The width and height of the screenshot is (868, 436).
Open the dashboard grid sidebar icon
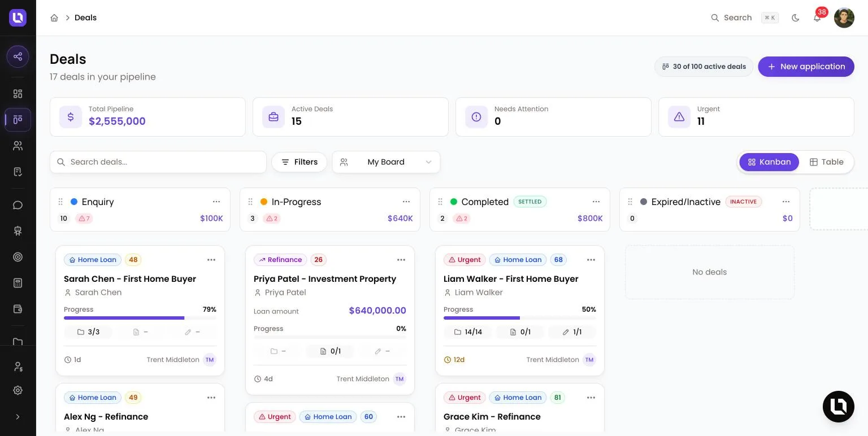pyautogui.click(x=18, y=94)
